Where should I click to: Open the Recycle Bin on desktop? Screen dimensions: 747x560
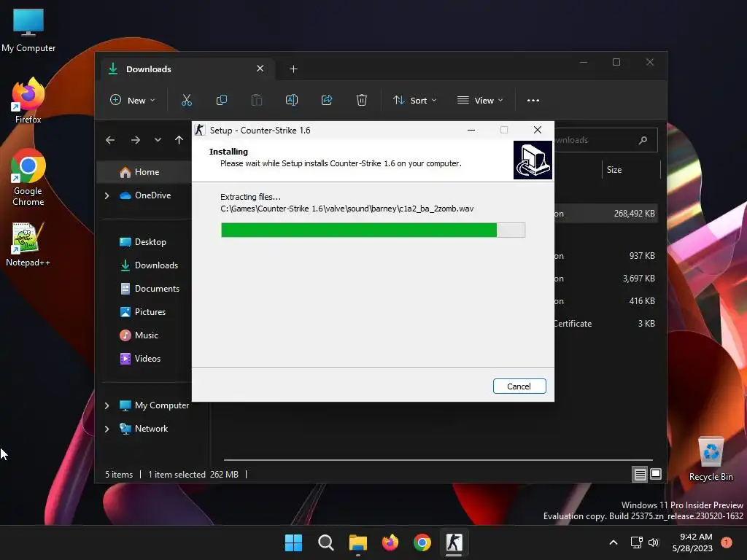click(x=711, y=459)
